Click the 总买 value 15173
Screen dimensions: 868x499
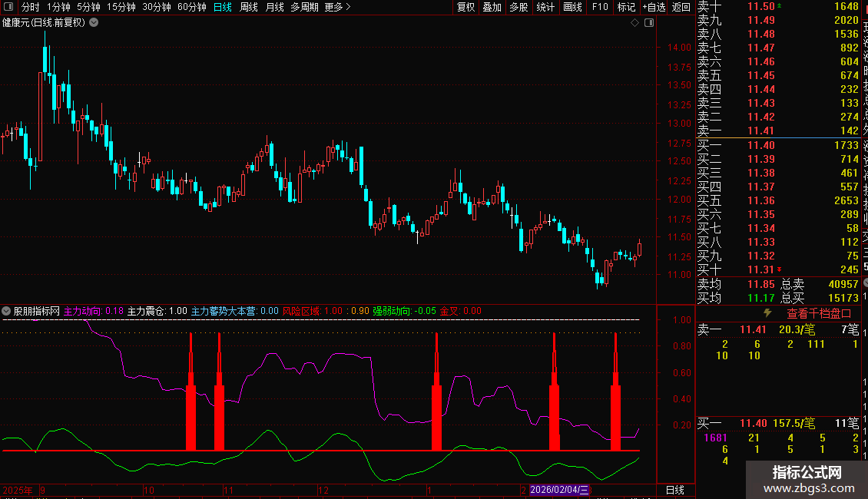click(843, 298)
